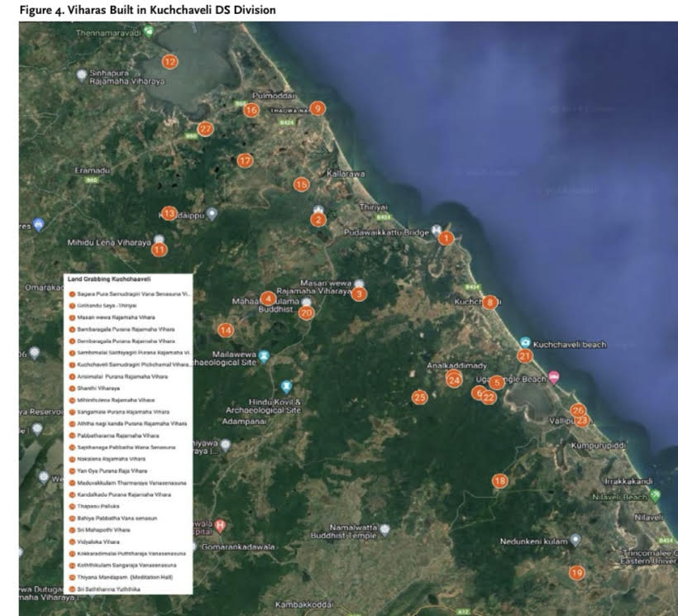Click the orange marker numbered 19

[576, 572]
